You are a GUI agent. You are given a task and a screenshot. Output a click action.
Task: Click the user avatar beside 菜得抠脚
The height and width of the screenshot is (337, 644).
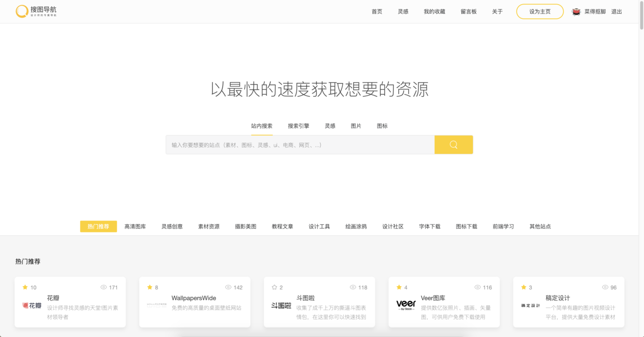(576, 11)
